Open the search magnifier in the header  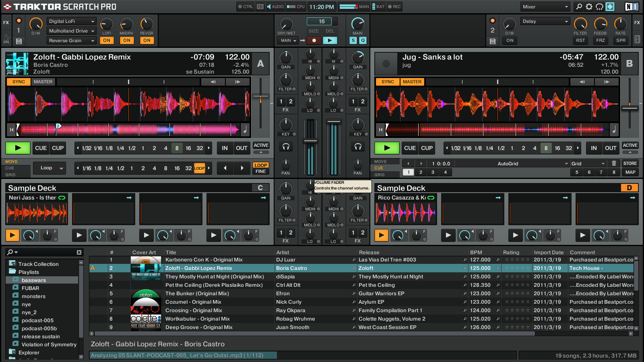pos(579,6)
